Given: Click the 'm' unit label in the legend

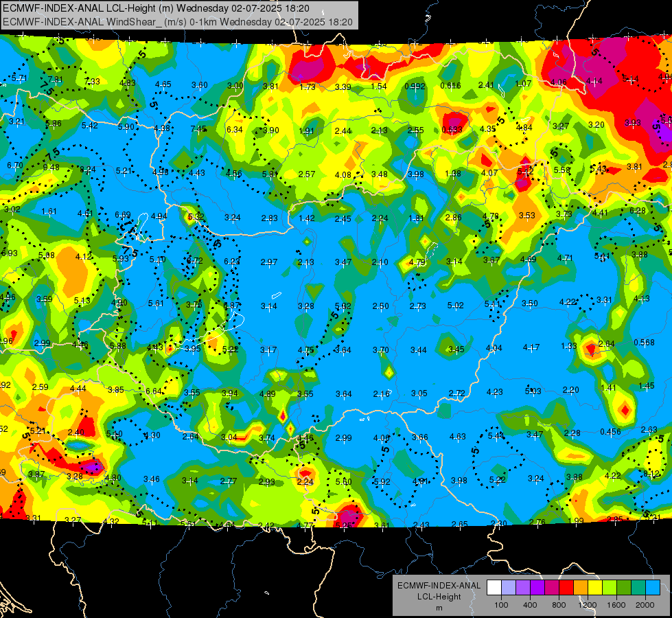Looking at the screenshot, I should (439, 608).
